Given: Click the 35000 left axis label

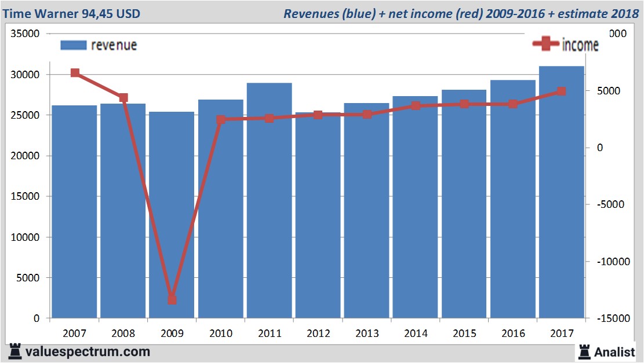Looking at the screenshot, I should pos(25,34).
